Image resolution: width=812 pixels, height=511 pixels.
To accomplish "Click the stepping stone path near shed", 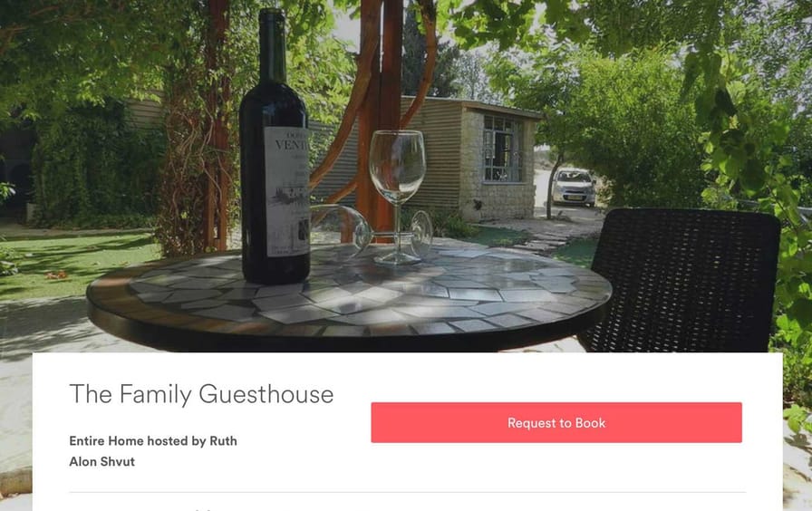I will 542,242.
